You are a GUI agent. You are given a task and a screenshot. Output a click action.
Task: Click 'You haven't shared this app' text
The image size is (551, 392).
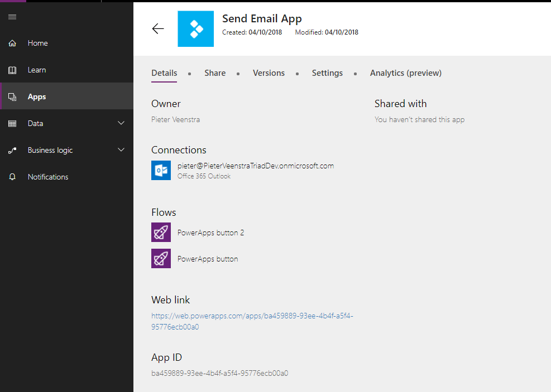pyautogui.click(x=420, y=120)
